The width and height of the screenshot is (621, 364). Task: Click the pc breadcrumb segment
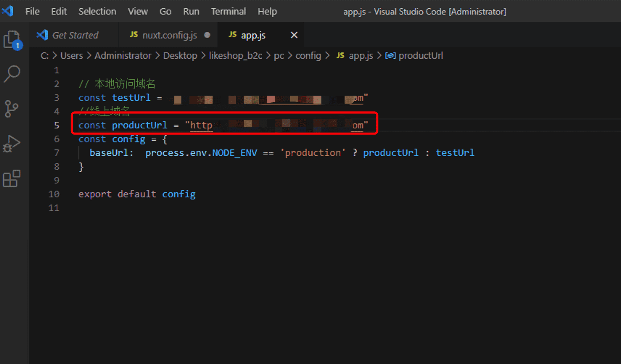point(279,56)
